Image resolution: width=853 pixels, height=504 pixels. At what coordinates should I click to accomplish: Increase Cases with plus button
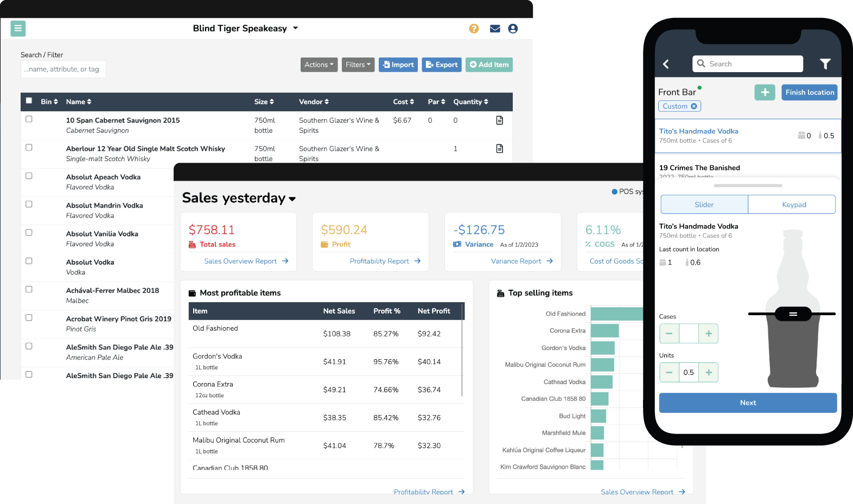tap(708, 334)
